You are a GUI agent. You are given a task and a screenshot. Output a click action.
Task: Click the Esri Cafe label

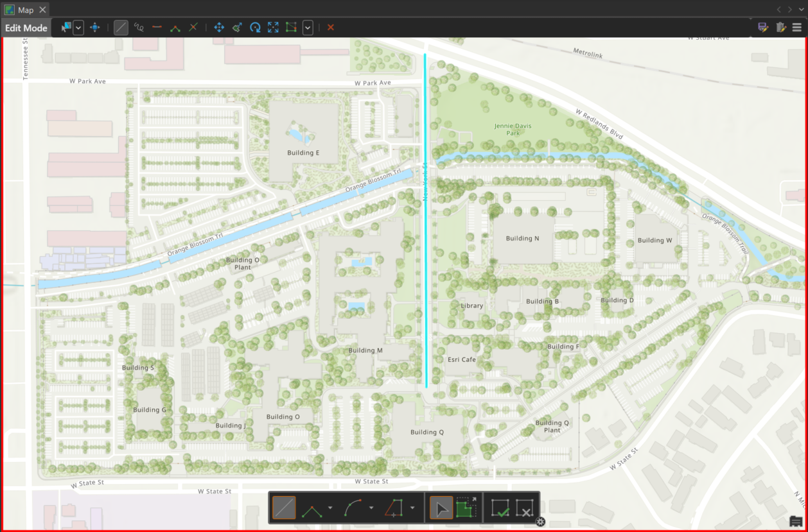click(462, 359)
